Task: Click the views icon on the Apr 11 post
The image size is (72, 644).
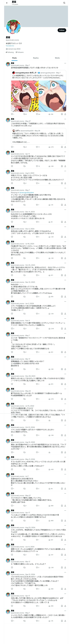Action: pyautogui.click(x=49, y=166)
